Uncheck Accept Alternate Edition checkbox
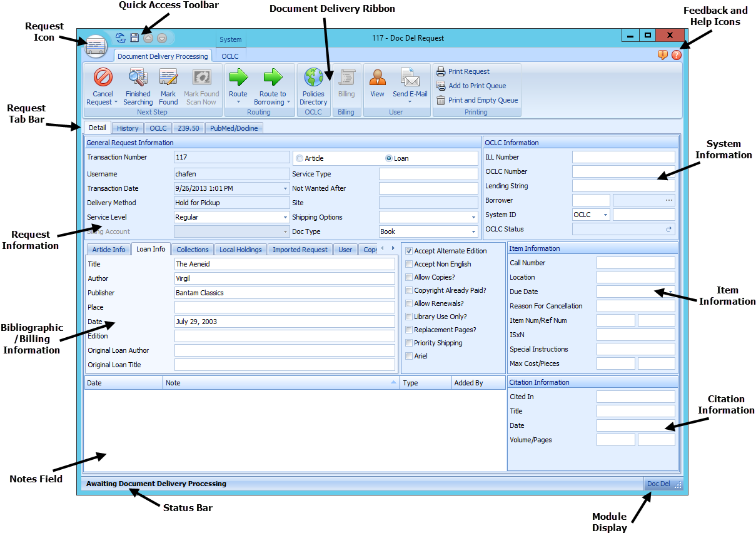The width and height of the screenshot is (756, 533). 409,251
